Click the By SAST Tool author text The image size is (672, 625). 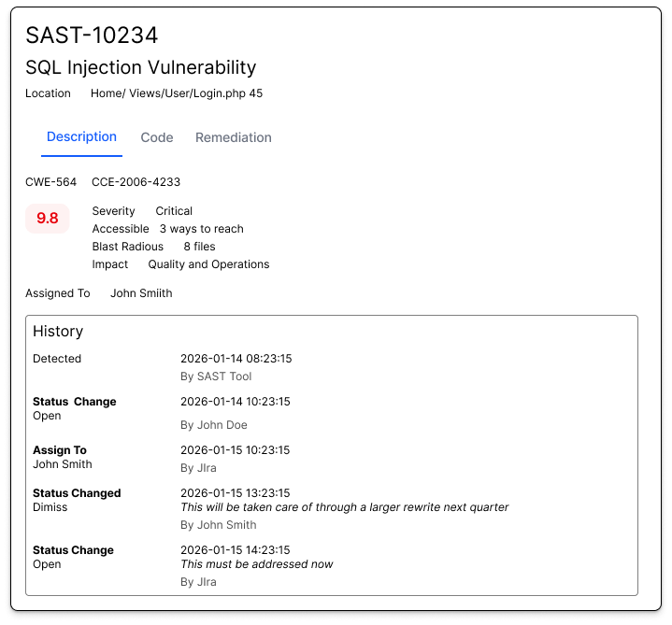click(x=216, y=376)
